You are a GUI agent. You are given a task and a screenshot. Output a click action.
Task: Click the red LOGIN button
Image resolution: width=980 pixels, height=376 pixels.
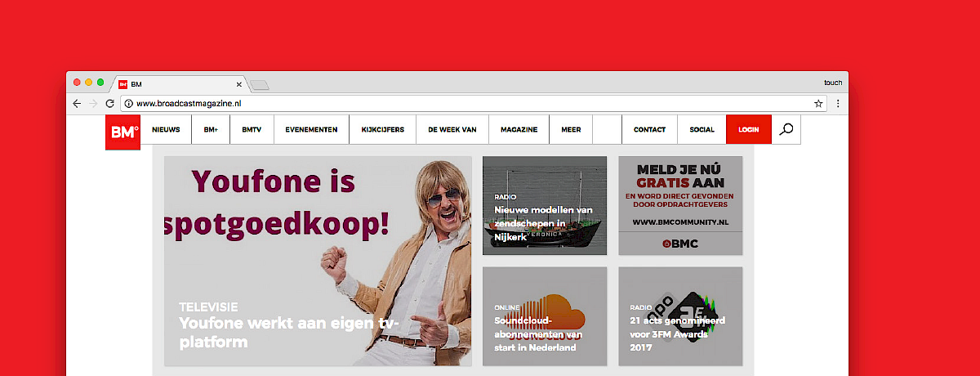(748, 129)
